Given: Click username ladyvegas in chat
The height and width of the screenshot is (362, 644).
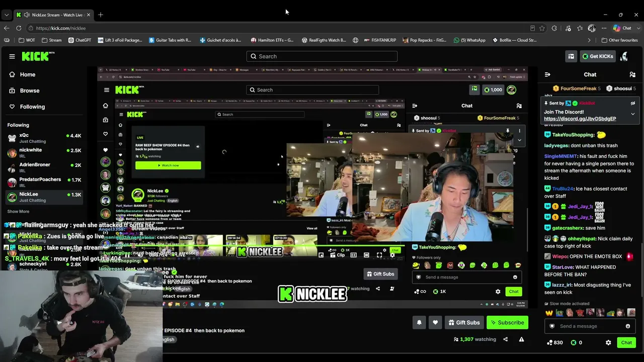Looking at the screenshot, I should click(x=556, y=145).
